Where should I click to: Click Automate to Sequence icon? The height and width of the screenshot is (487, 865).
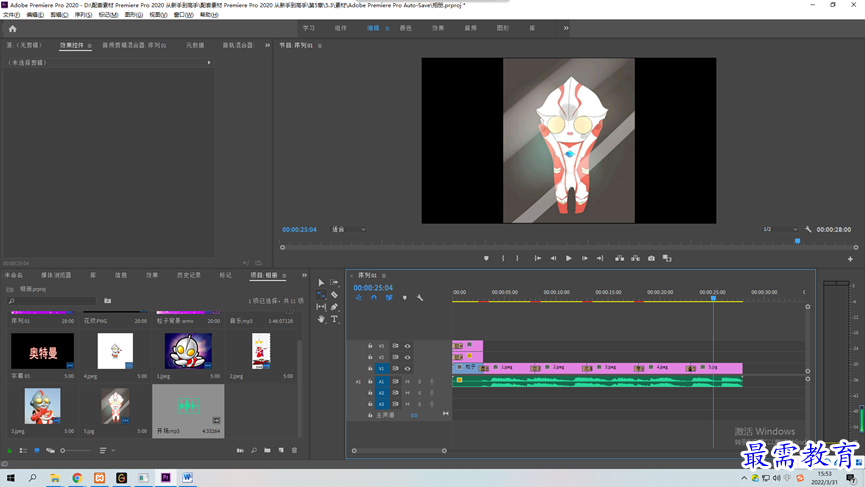point(240,451)
